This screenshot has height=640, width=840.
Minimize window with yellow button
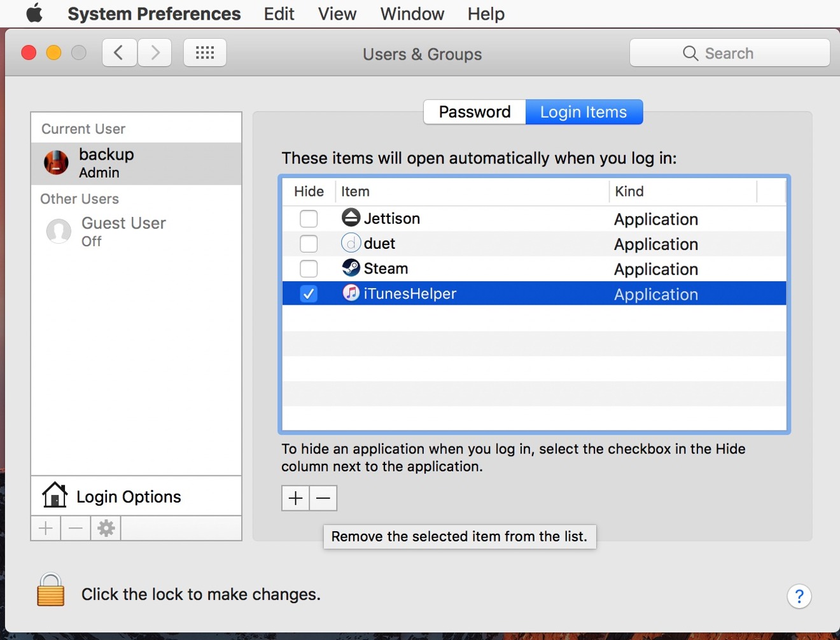[54, 53]
